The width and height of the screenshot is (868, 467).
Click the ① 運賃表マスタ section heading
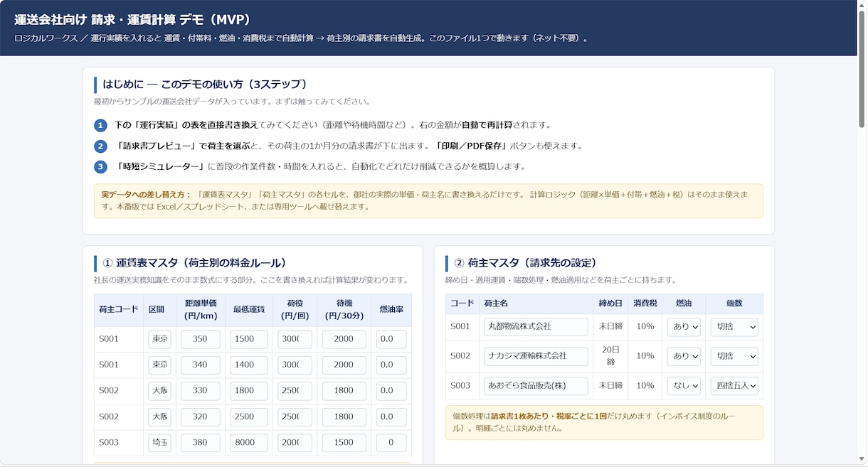point(195,263)
